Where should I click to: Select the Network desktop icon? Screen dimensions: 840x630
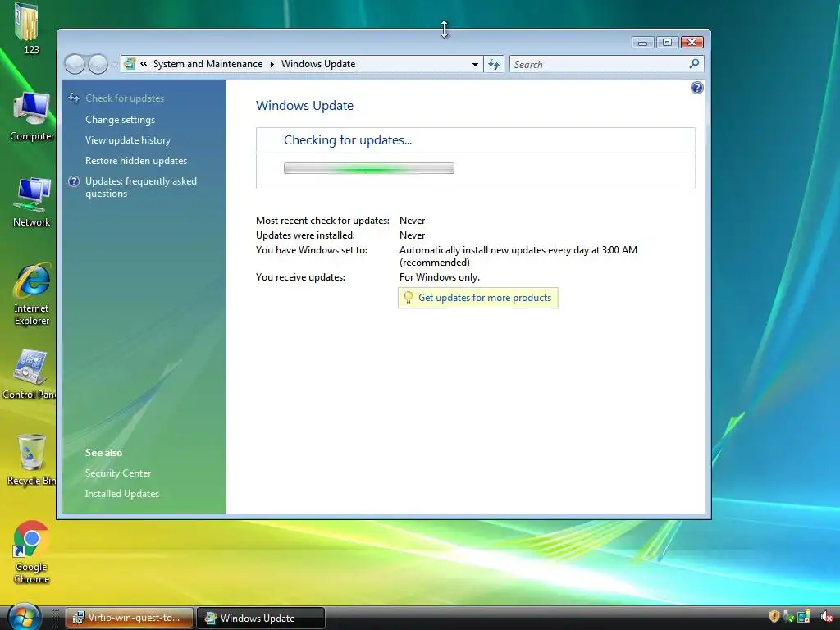32,202
